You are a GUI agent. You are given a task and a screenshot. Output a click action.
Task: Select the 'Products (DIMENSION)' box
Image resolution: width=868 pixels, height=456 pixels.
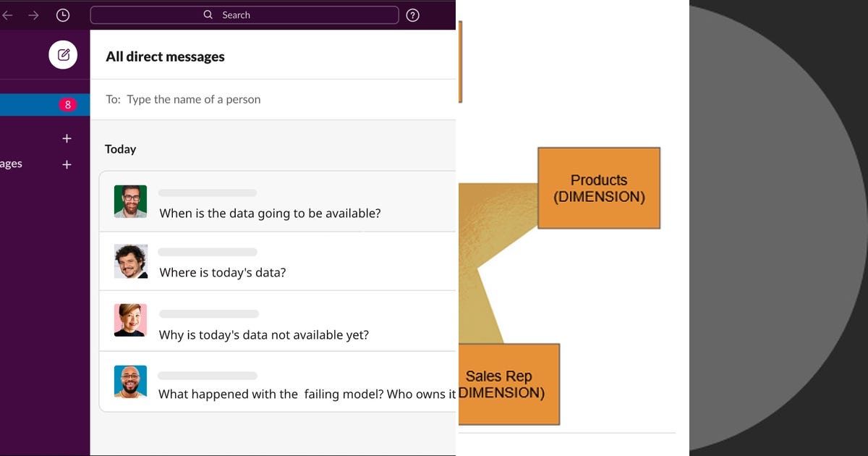[x=599, y=188]
